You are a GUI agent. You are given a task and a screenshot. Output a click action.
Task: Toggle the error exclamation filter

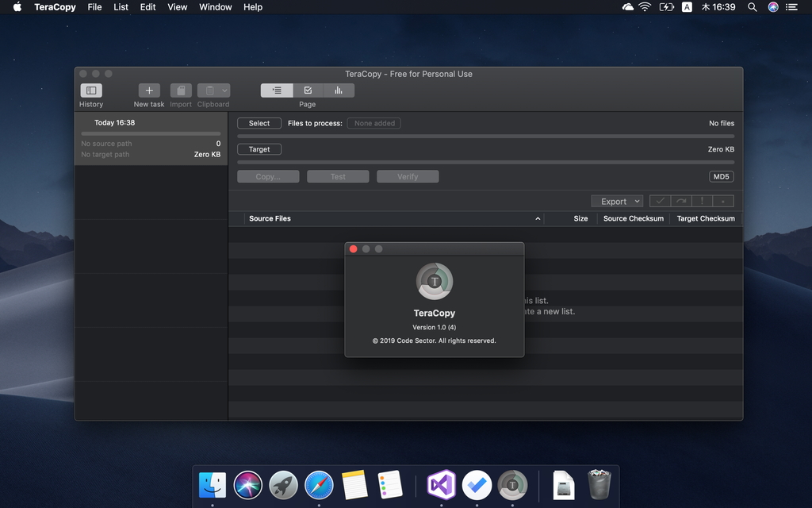point(701,201)
